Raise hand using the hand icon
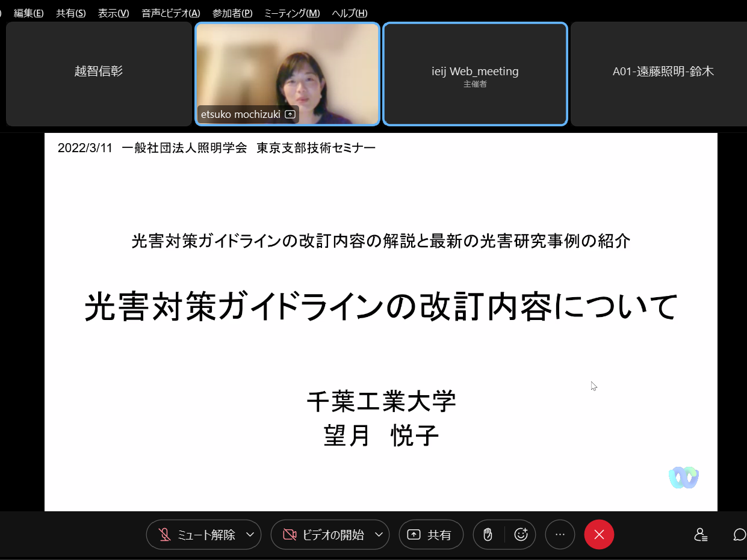The width and height of the screenshot is (747, 560). tap(488, 535)
